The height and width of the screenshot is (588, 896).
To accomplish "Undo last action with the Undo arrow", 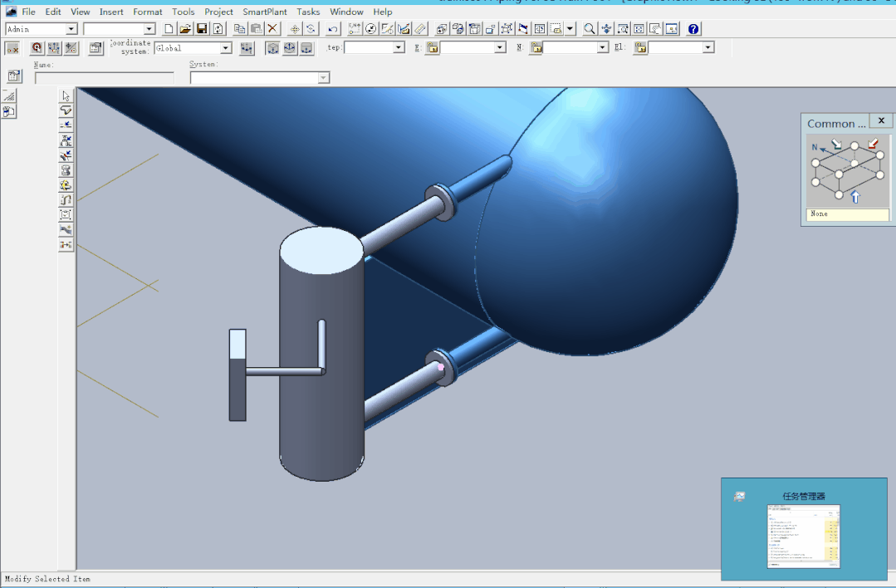I will click(x=333, y=28).
